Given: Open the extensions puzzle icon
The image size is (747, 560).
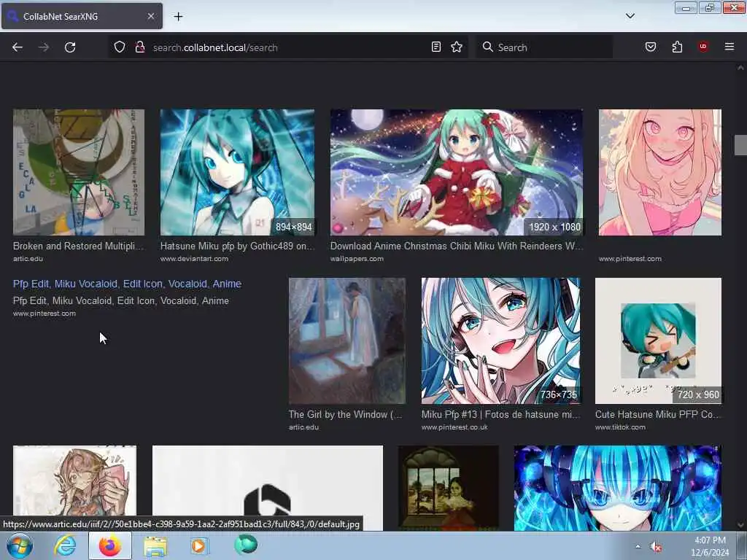Looking at the screenshot, I should tap(677, 47).
